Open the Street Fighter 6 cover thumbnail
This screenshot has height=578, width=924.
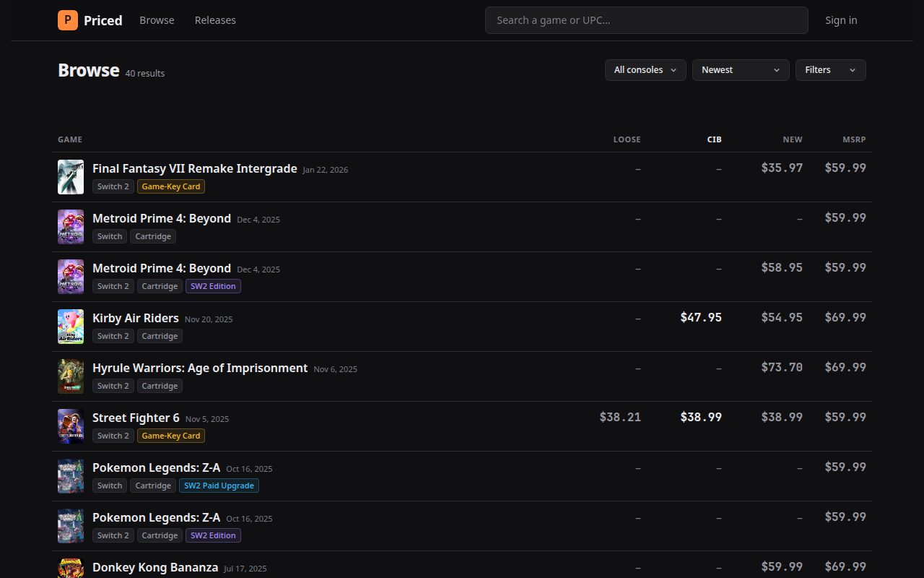click(71, 426)
